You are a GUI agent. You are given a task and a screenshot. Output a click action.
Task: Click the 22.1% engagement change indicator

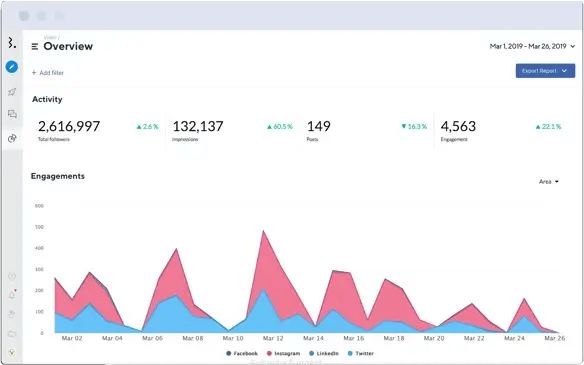[x=548, y=127]
